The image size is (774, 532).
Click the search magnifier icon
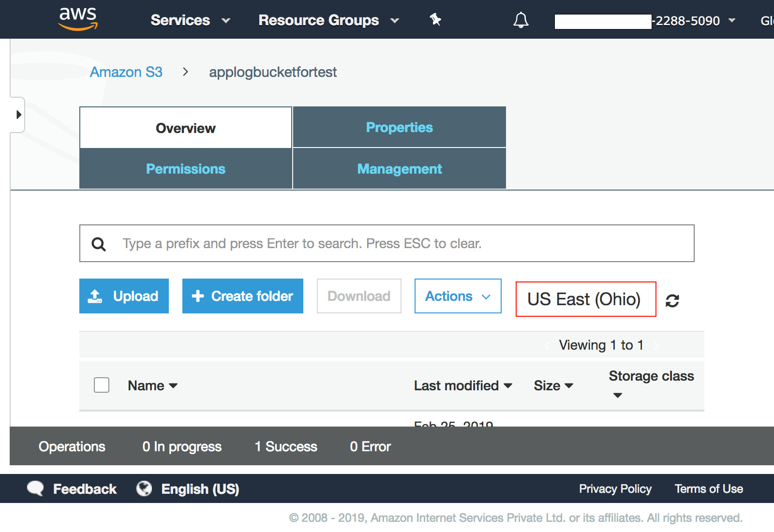(99, 244)
